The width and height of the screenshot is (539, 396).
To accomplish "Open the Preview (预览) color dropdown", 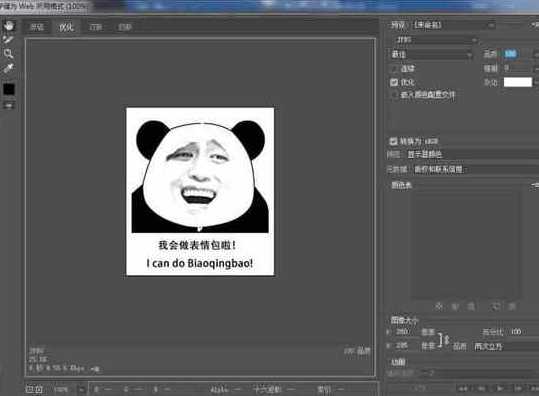I will (x=473, y=154).
